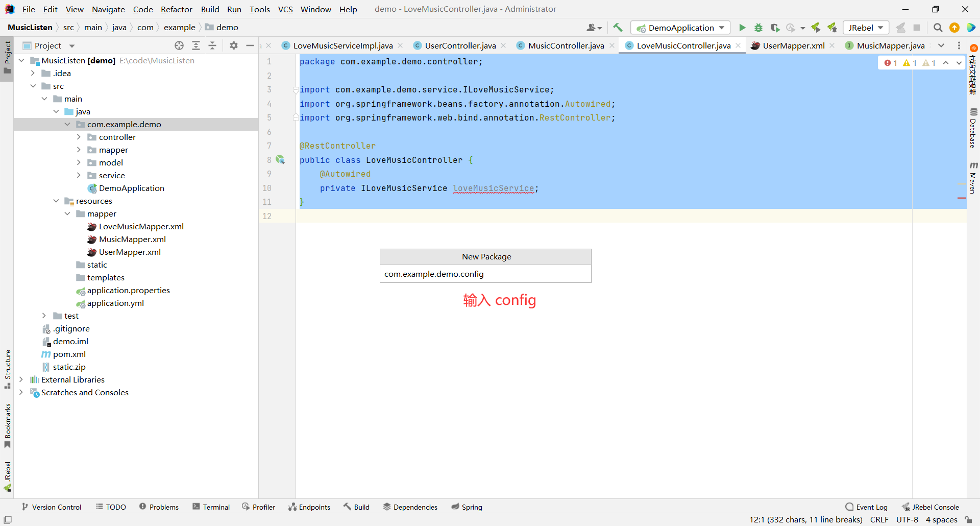Expand the model package folder

point(79,162)
